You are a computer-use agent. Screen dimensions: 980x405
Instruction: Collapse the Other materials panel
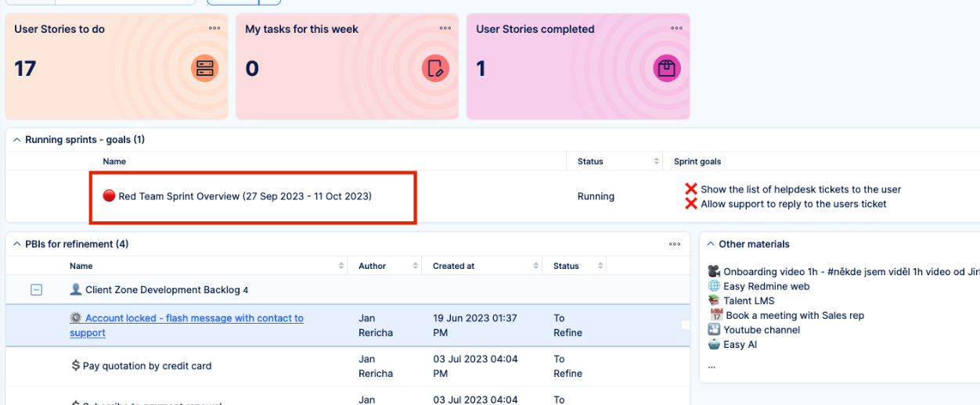711,244
